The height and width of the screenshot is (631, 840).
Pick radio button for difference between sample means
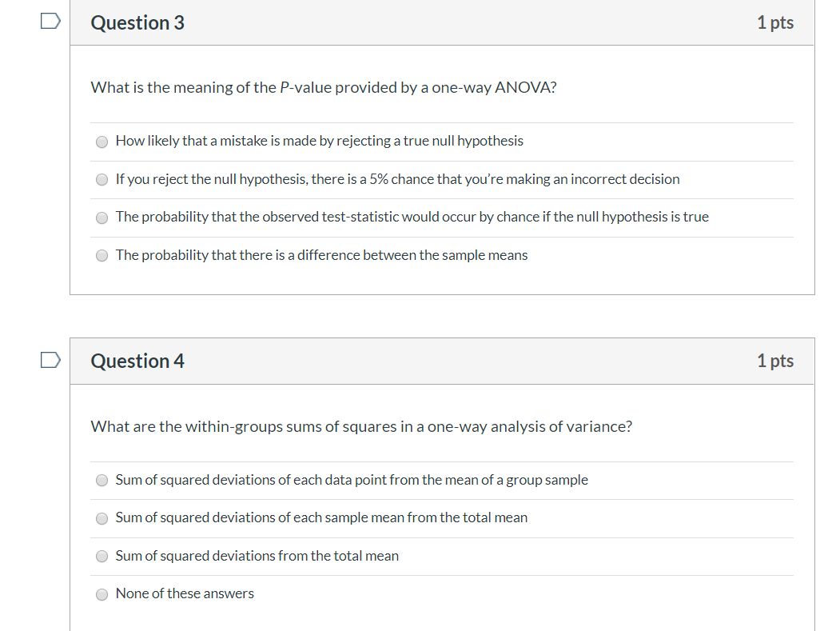[102, 256]
